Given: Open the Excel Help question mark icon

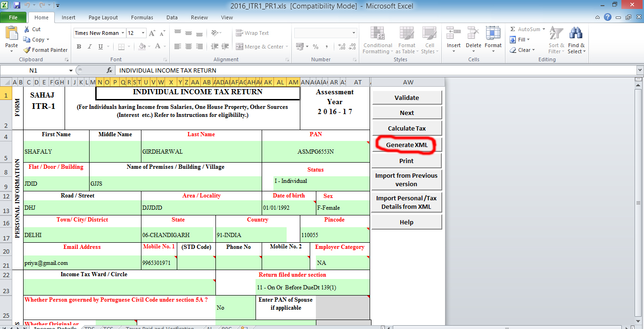Looking at the screenshot, I should (608, 17).
